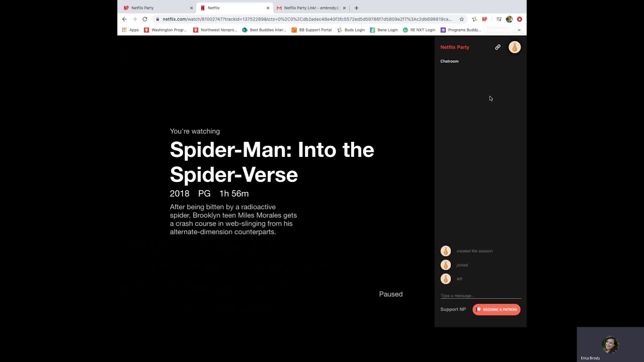Viewport: 644px width, 362px height.
Task: Open the user avatar in the Netflix Party header
Action: click(514, 47)
